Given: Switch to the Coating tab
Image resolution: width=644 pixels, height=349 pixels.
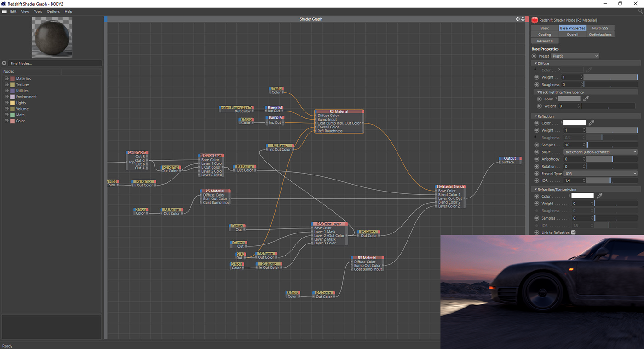Looking at the screenshot, I should tap(545, 35).
